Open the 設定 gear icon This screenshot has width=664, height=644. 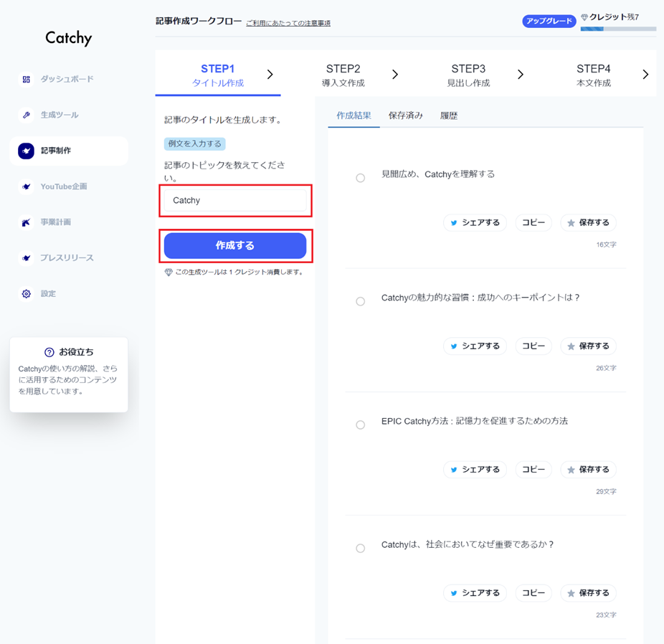[27, 293]
